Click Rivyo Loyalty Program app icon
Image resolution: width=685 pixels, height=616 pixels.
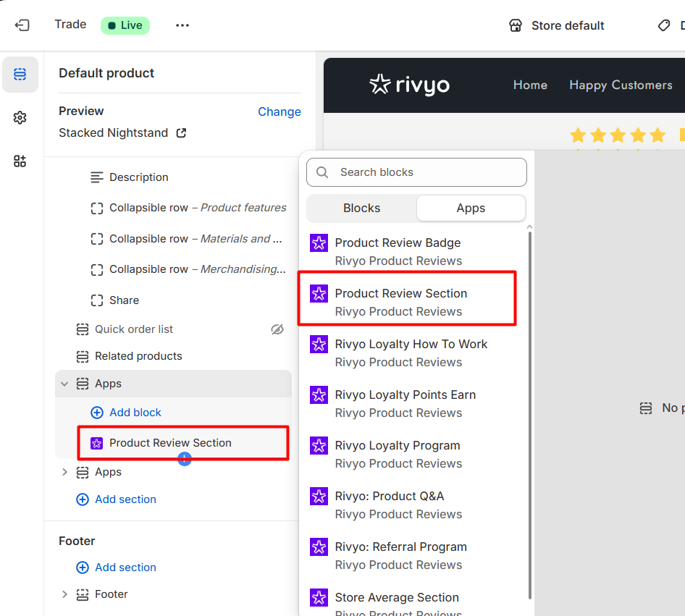point(319,445)
